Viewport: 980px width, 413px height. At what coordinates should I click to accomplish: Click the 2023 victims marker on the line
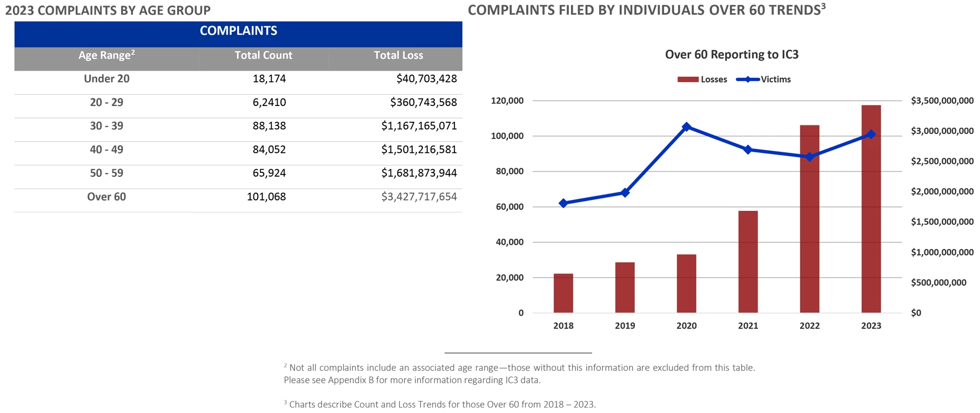[871, 135]
